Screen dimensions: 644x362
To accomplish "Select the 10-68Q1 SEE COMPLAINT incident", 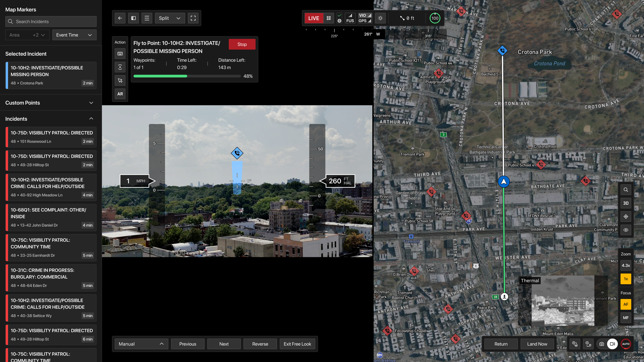I will tap(51, 217).
